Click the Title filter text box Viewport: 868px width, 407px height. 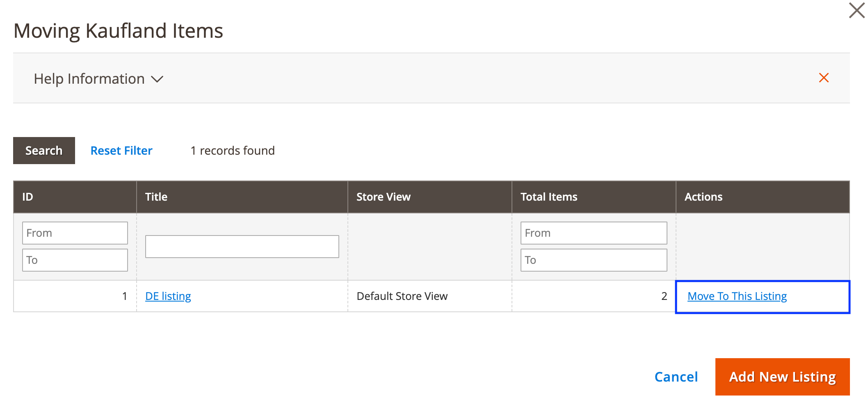[x=242, y=247]
